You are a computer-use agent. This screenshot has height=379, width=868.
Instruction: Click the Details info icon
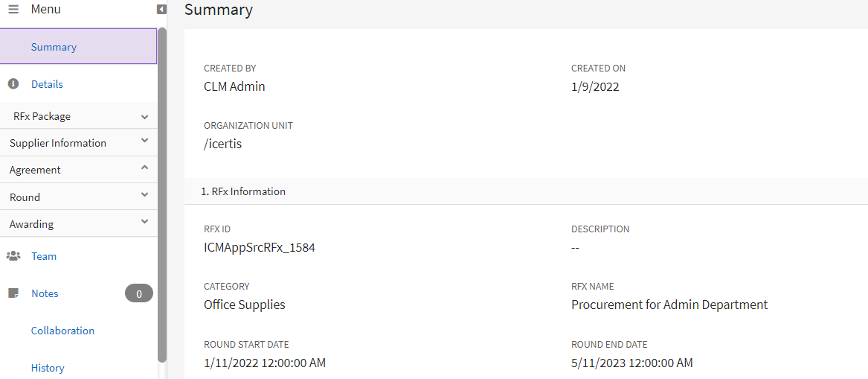13,84
